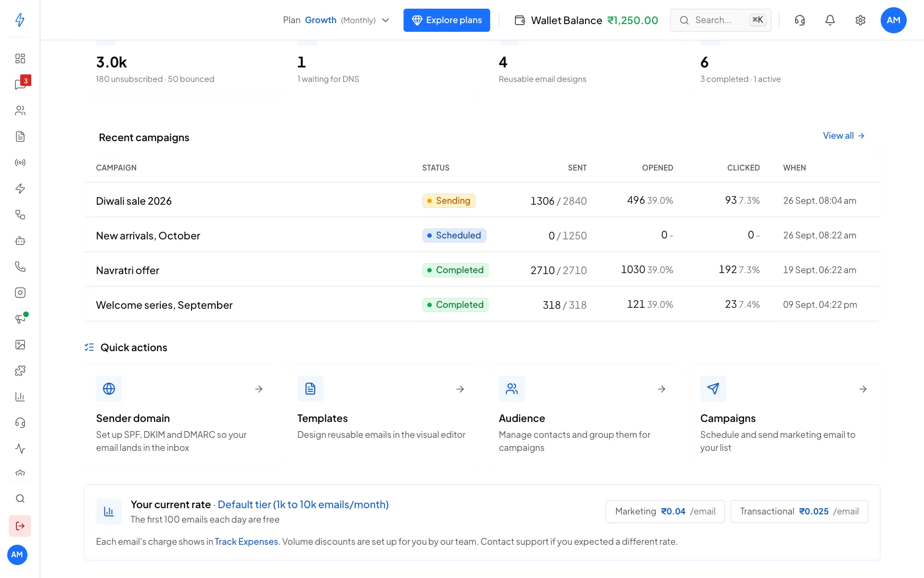924x578 pixels.
Task: Open the puzzle piece integrations icon
Action: tap(20, 370)
